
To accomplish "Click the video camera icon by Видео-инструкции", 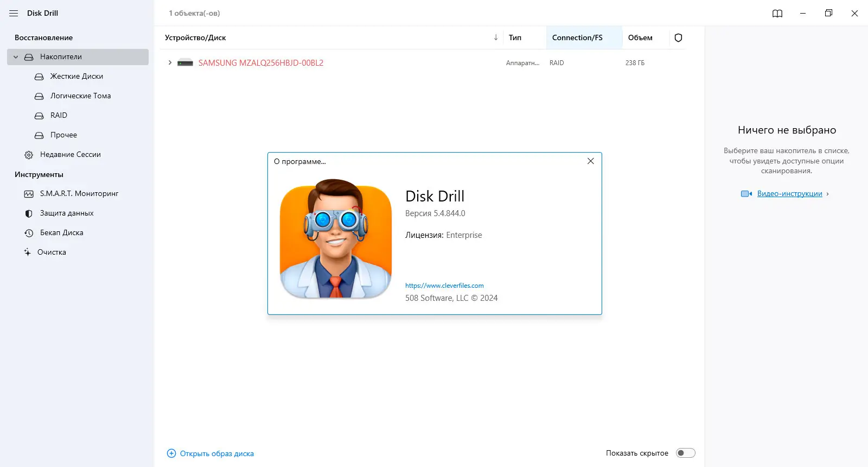I will coord(746,194).
